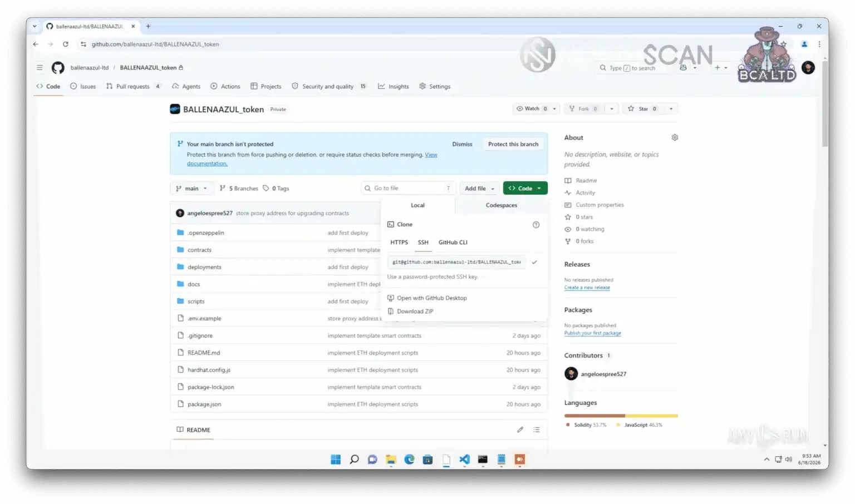This screenshot has width=855, height=504.
Task: Click the plus create-new icon in GitHub header
Action: tap(718, 68)
